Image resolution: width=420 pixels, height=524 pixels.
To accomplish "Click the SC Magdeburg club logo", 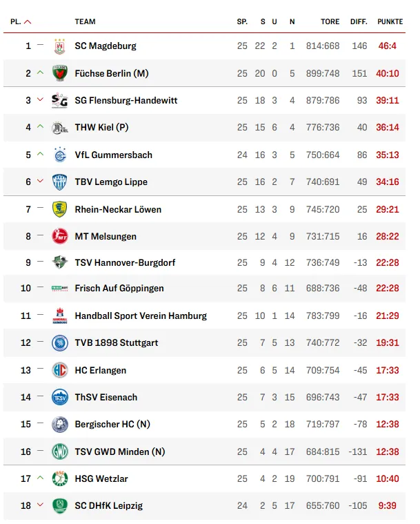I will coord(60,46).
